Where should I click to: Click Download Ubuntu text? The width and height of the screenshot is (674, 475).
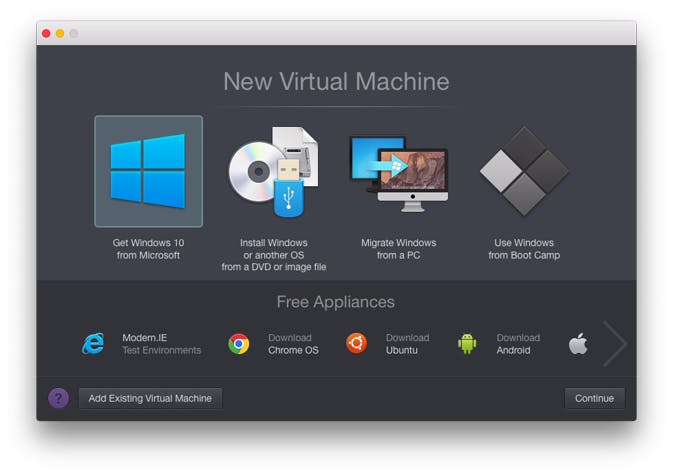(x=407, y=344)
